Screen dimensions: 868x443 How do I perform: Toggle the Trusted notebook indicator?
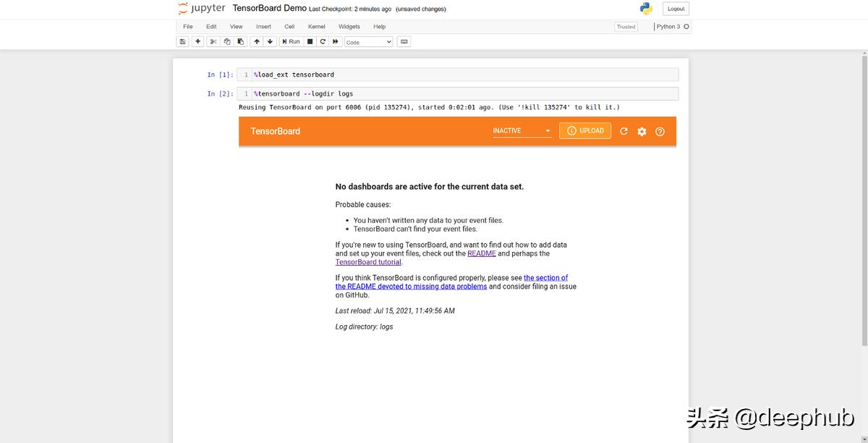[x=626, y=27]
